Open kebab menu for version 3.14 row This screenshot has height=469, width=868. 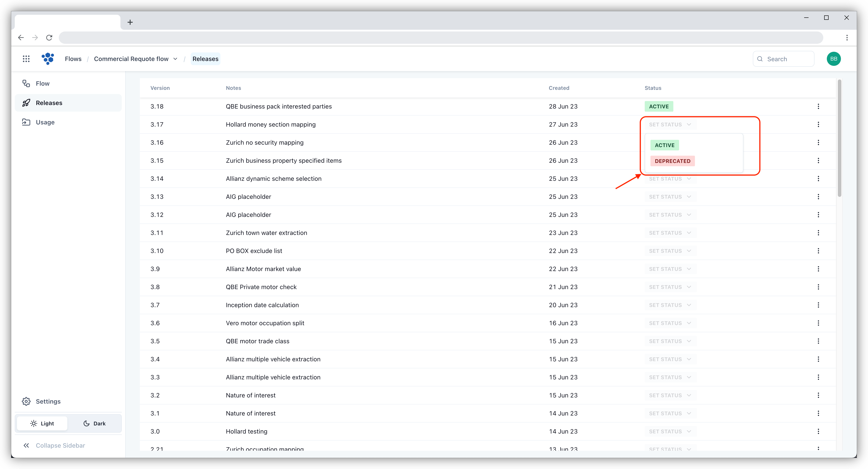818,179
